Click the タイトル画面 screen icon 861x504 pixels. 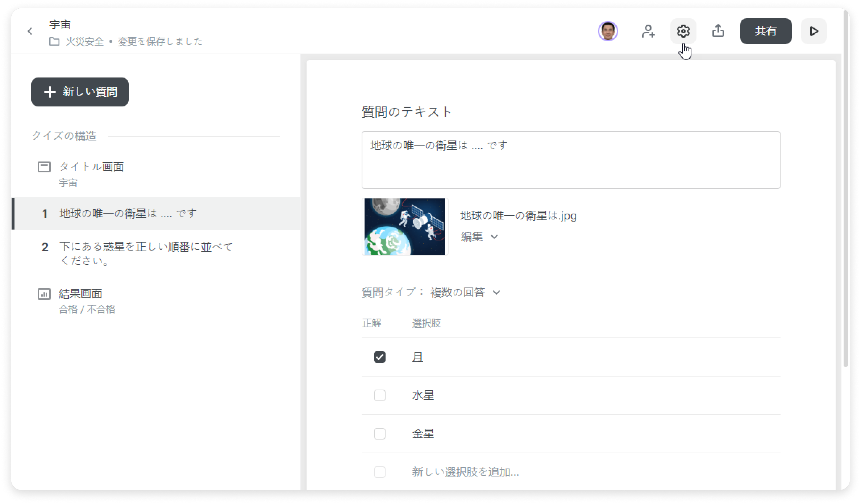(44, 167)
